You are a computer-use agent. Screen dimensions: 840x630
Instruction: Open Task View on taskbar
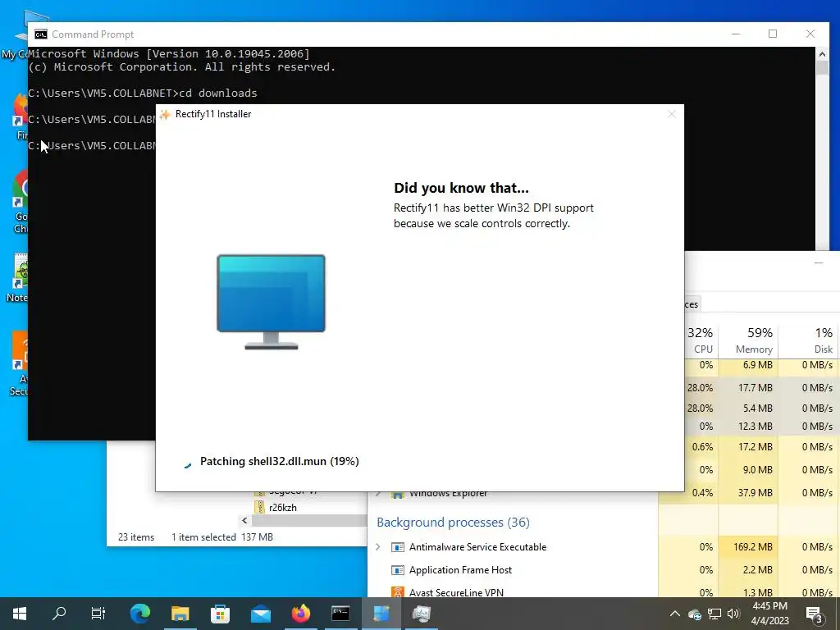[x=98, y=614]
